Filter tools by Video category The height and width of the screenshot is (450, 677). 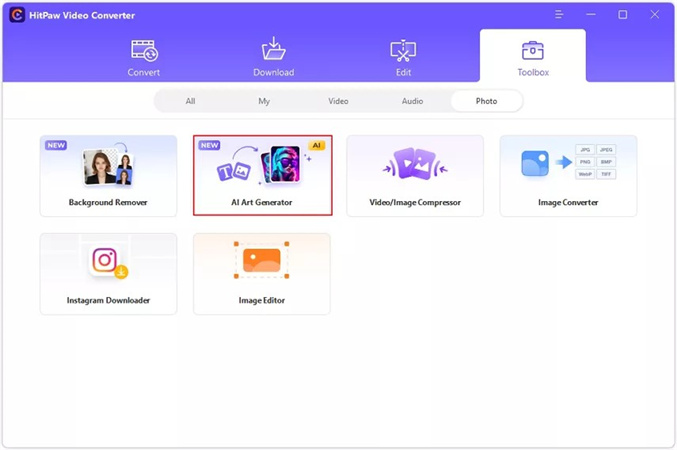point(338,101)
